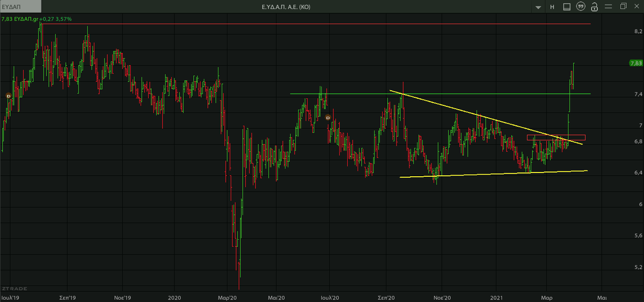644x302 pixels.
Task: Open the symbol dropdown arrow in the title bar
Action: 538,8
